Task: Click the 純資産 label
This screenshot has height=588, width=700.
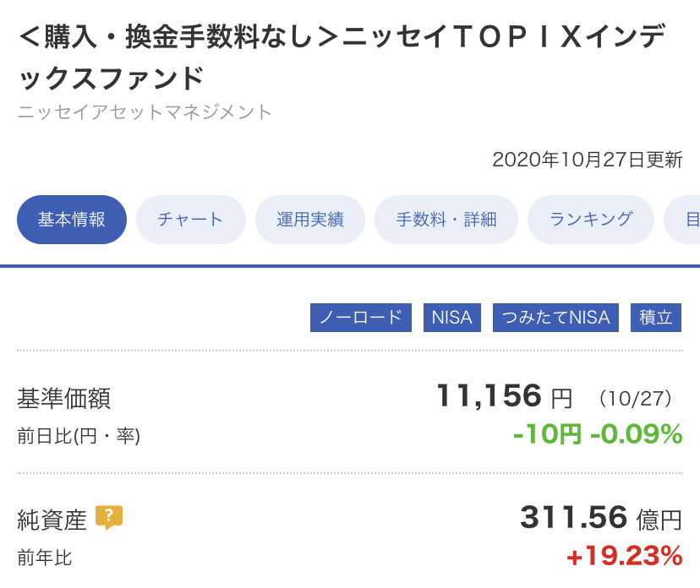Action: pos(52,520)
